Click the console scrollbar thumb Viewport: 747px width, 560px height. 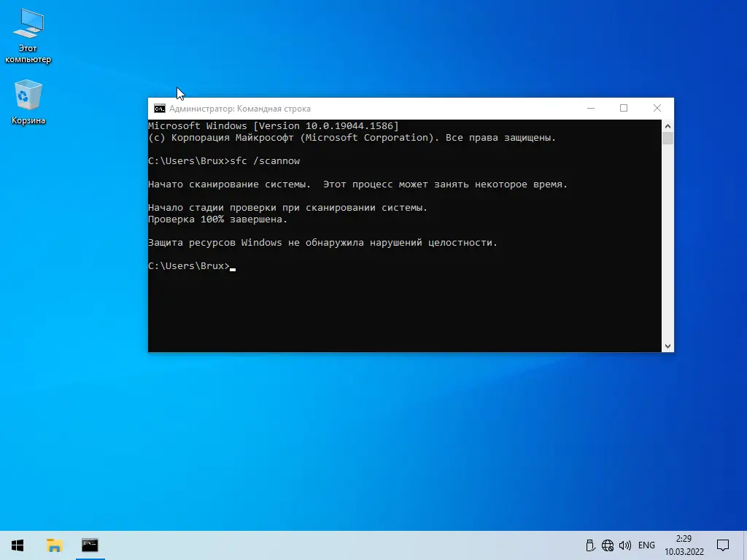[667, 139]
